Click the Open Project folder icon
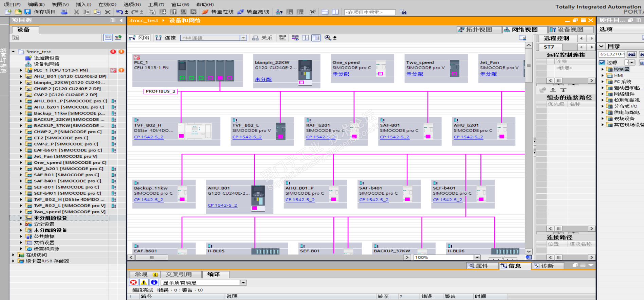Viewport: 644px width, 300px height. pyautogui.click(x=18, y=12)
